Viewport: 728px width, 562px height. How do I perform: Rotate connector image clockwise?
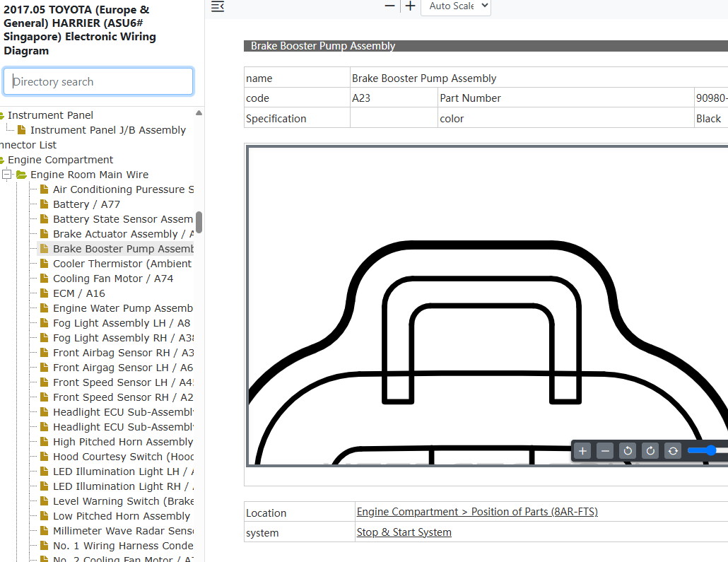pyautogui.click(x=650, y=450)
